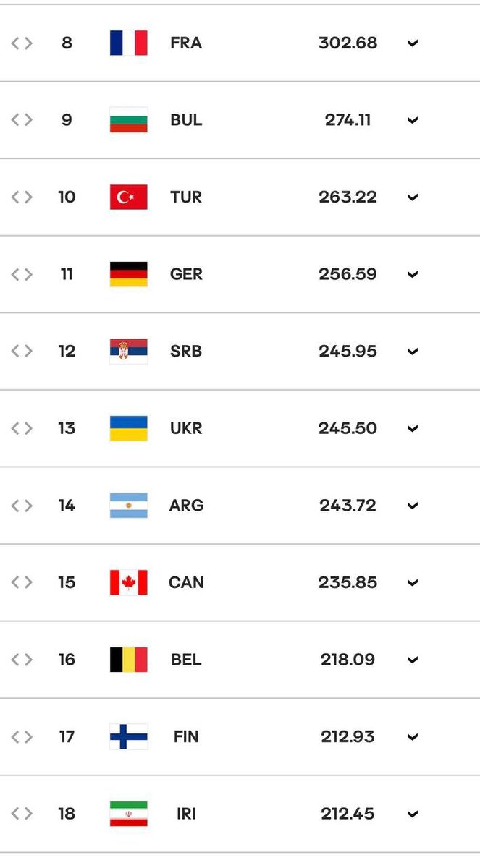480x868 pixels.
Task: Select the Ukraine flag icon
Action: pyautogui.click(x=128, y=428)
